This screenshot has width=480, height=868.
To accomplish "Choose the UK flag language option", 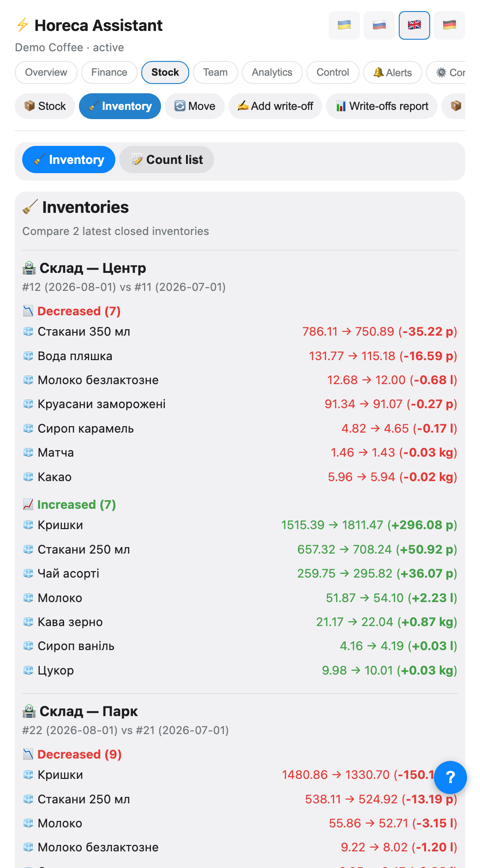I will (414, 25).
